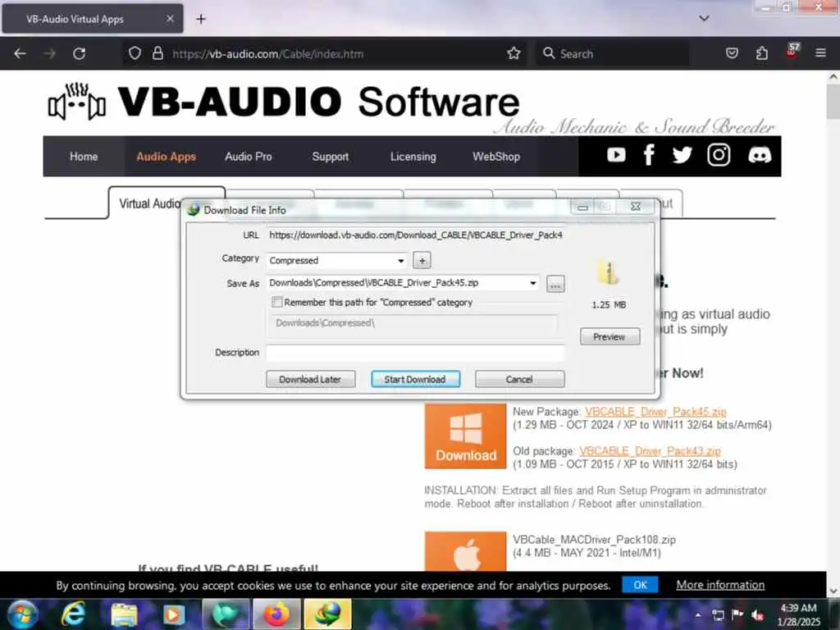840x630 pixels.
Task: Bookmark this page with the star icon
Action: pyautogui.click(x=514, y=53)
